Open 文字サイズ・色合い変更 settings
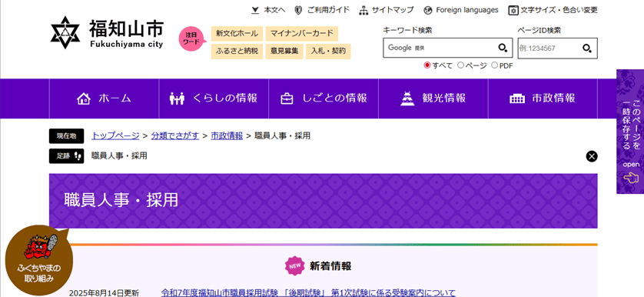Image resolution: width=644 pixels, height=297 pixels. coord(559,10)
